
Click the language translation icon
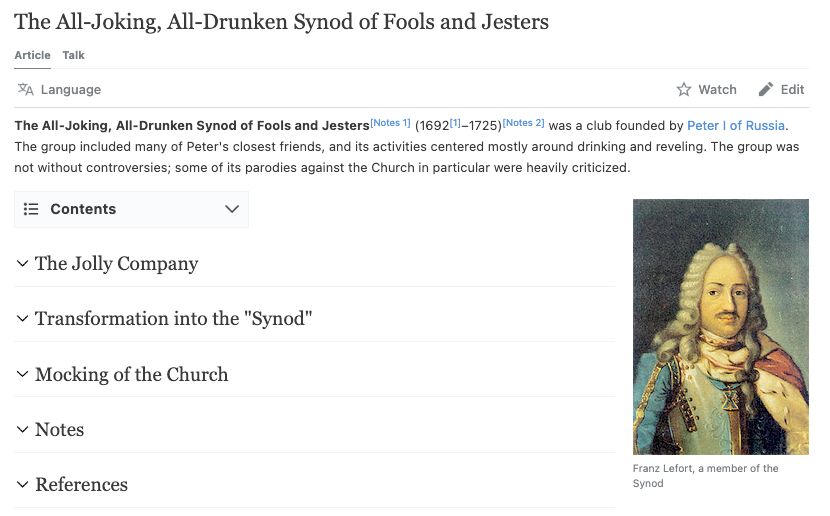click(25, 89)
